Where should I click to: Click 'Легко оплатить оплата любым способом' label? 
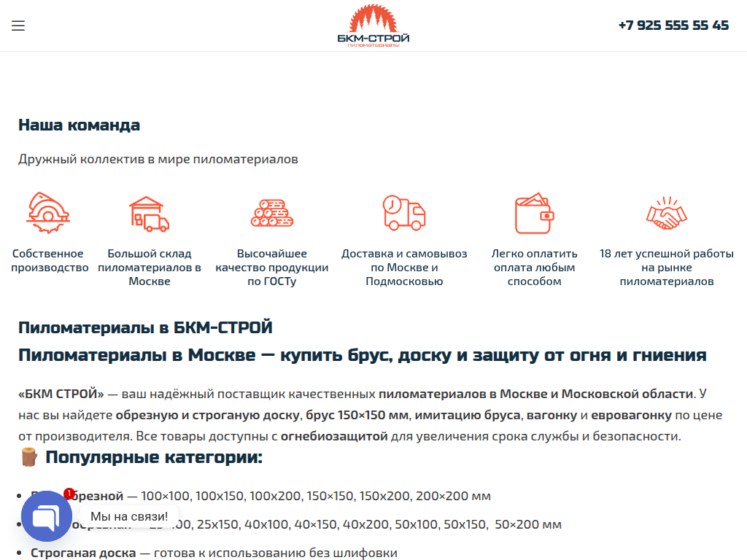pyautogui.click(x=534, y=267)
